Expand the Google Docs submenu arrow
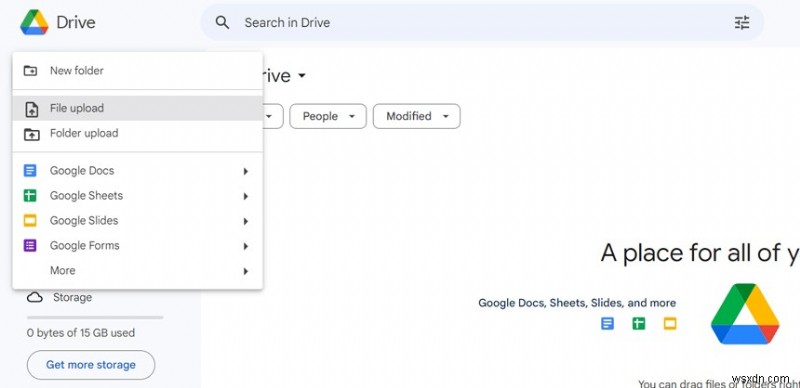Viewport: 800px width, 388px height. pyautogui.click(x=245, y=172)
